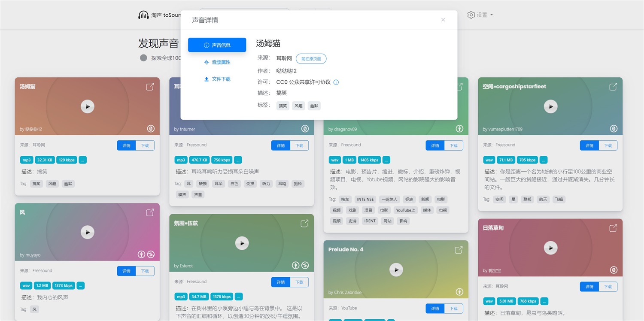Click 下载 for draganov89 card
644x321 pixels.
(454, 145)
